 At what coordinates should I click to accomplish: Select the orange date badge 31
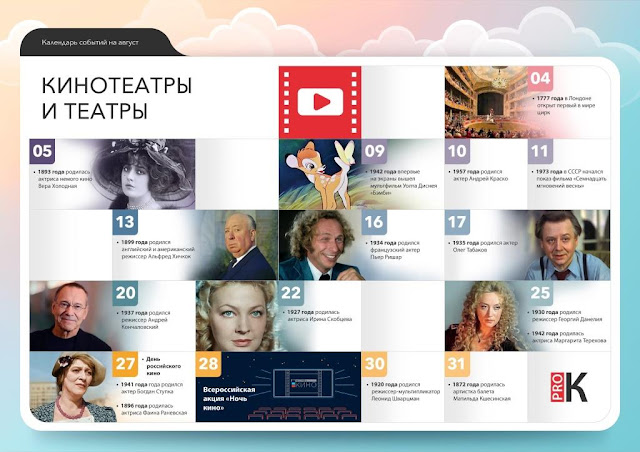coord(457,364)
